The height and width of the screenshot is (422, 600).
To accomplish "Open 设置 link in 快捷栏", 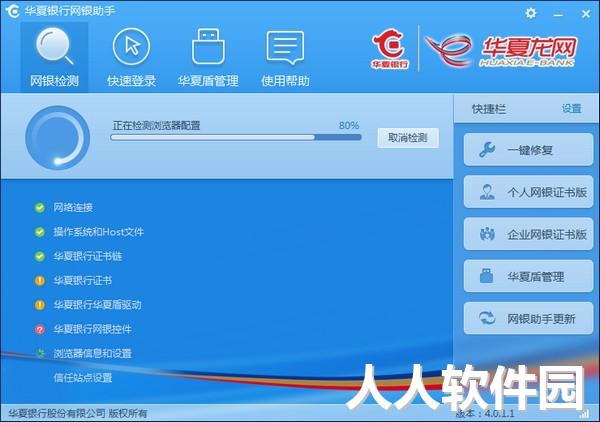I will [572, 109].
